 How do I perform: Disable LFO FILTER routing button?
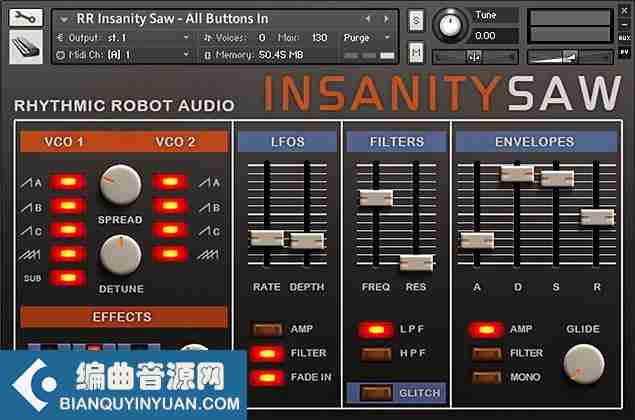tap(267, 354)
